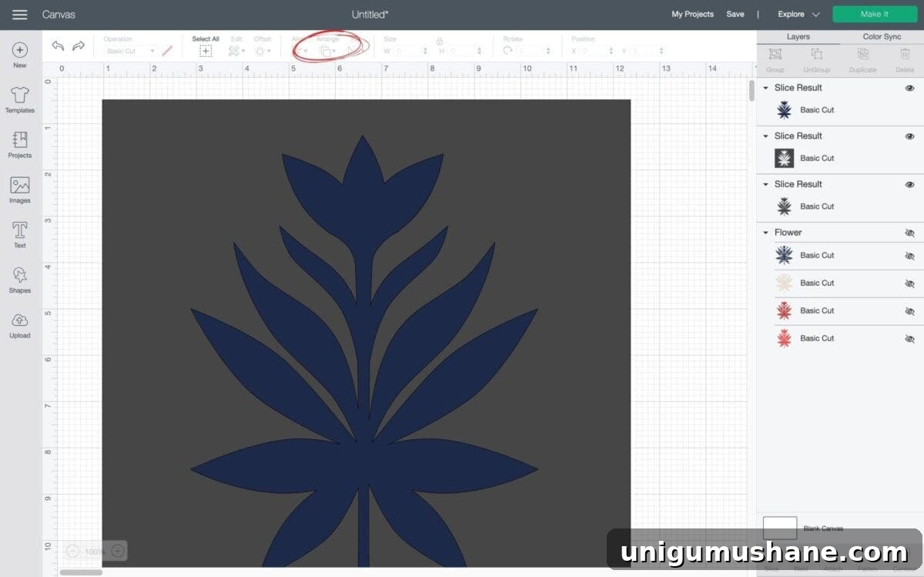Screen dimensions: 924x577
Task: Hide the Slice Result with the dark square thumbnail
Action: (x=909, y=136)
